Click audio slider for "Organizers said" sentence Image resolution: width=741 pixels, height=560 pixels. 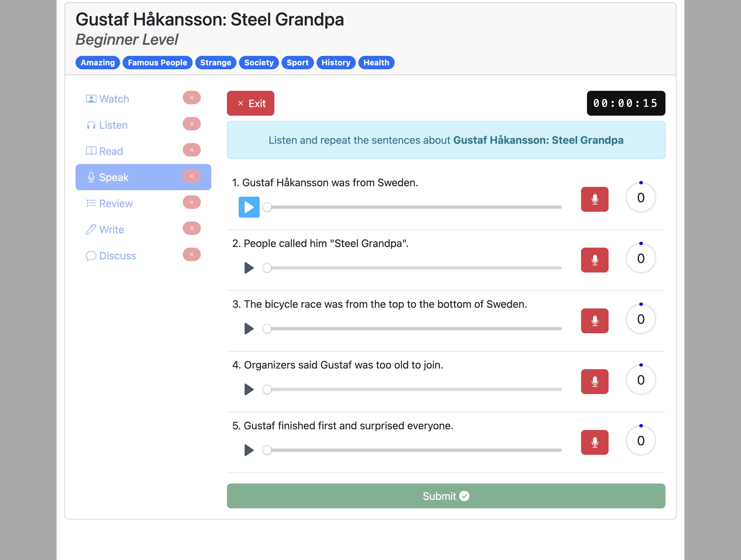click(x=412, y=389)
